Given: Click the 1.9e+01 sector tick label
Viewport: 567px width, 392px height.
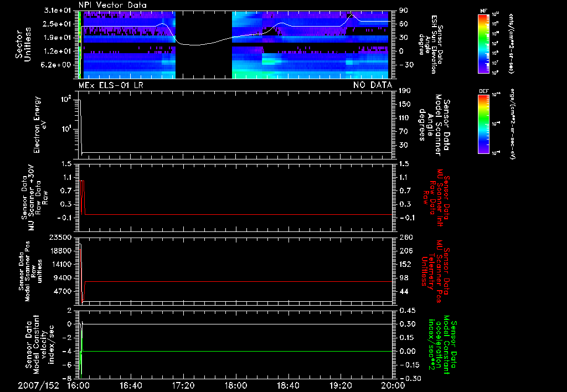Looking at the screenshot, I should pos(58,38).
